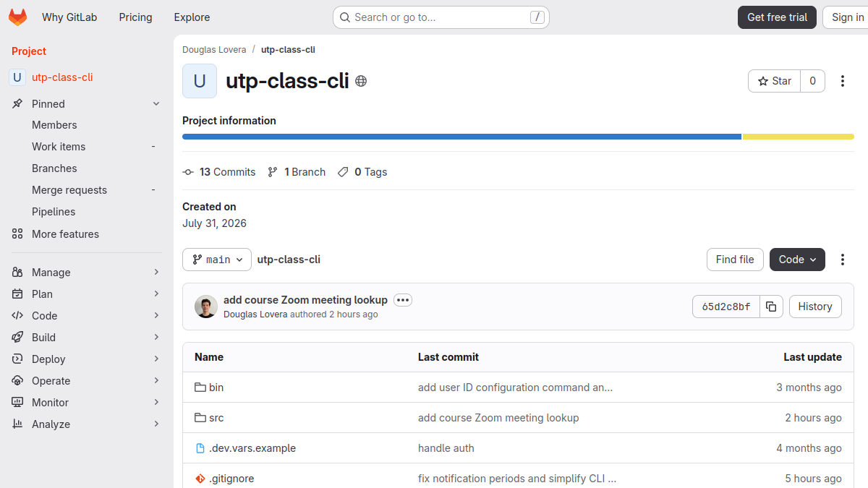Image resolution: width=868 pixels, height=488 pixels.
Task: Expand the Plan menu chevron
Action: (x=156, y=294)
